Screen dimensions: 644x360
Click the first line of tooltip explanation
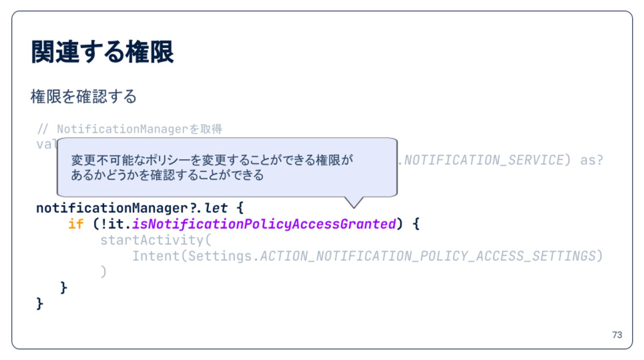(x=212, y=160)
